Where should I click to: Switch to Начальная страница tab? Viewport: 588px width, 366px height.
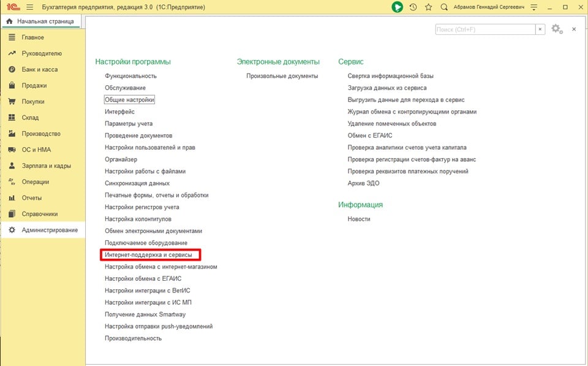coord(42,21)
